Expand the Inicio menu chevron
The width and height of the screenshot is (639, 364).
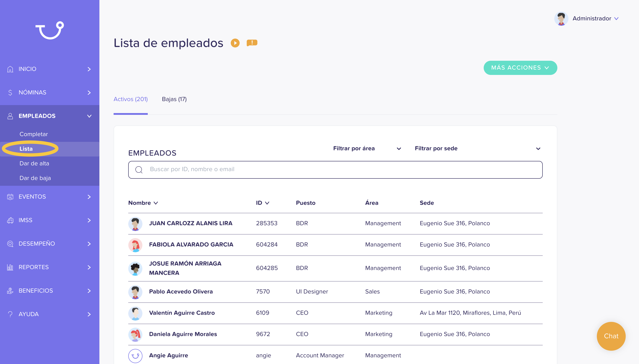89,69
